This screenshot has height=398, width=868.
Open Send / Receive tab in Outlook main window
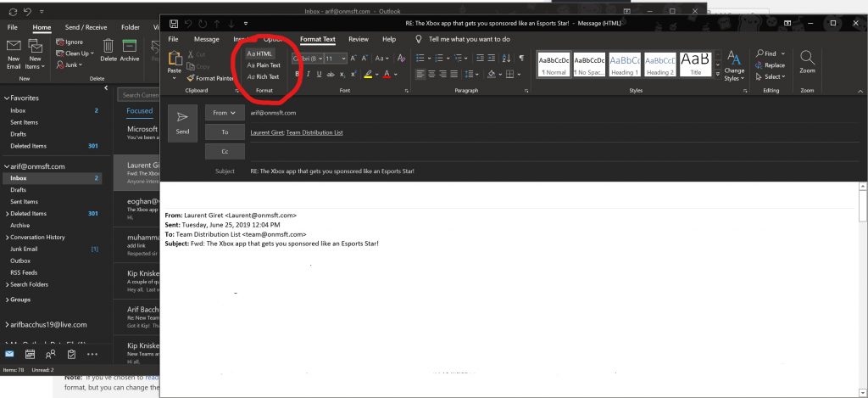pos(86,27)
